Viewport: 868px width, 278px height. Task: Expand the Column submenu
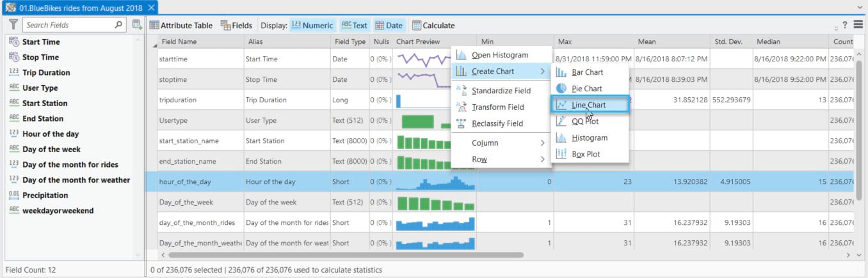(501, 143)
